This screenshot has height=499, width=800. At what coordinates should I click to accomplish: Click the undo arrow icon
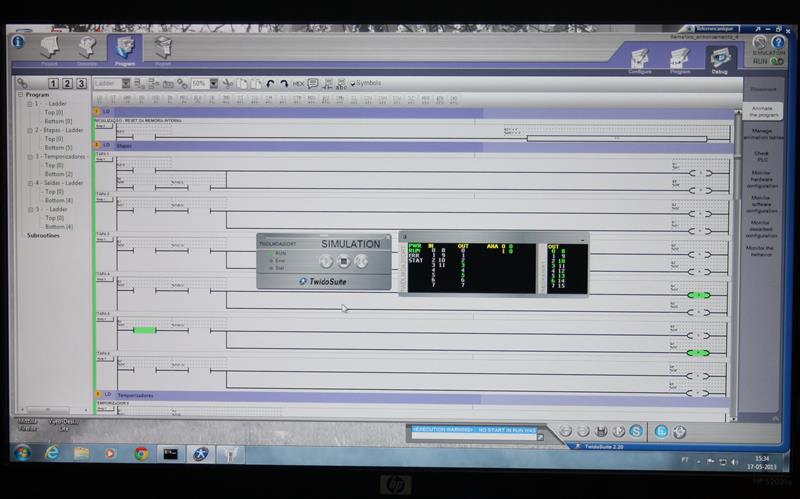270,84
